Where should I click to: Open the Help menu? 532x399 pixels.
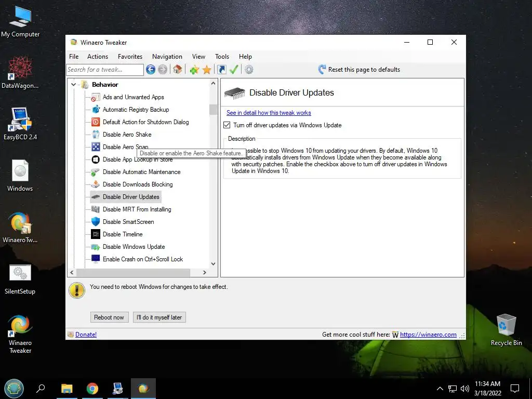coord(245,57)
